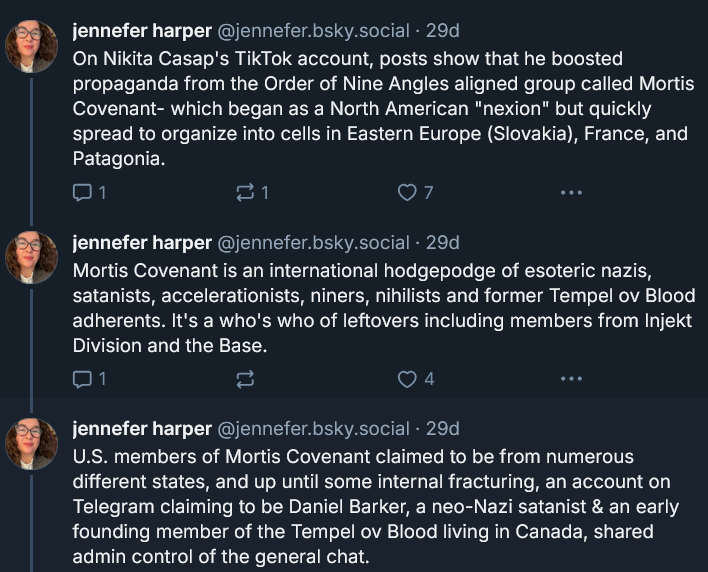Image resolution: width=708 pixels, height=572 pixels.
Task: Open jennefer harper profile from first post
Action: coord(142,31)
